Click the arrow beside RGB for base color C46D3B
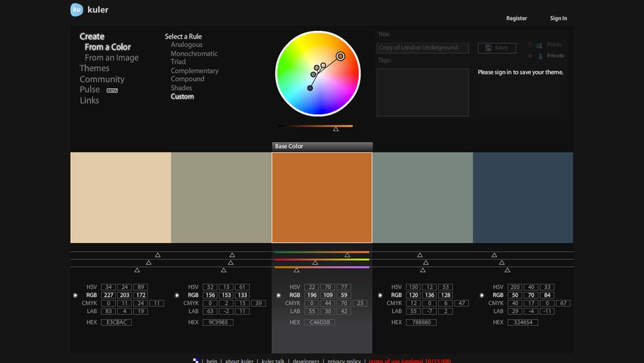 (279, 295)
